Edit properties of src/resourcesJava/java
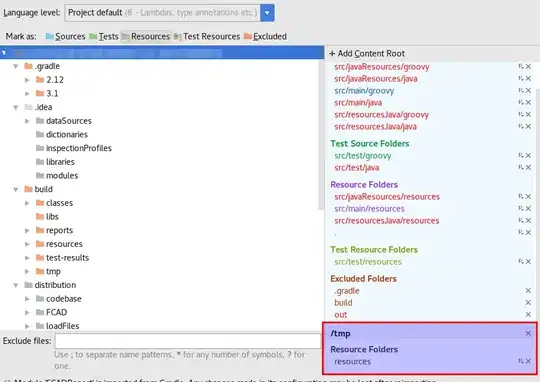540x382 pixels. pos(521,126)
